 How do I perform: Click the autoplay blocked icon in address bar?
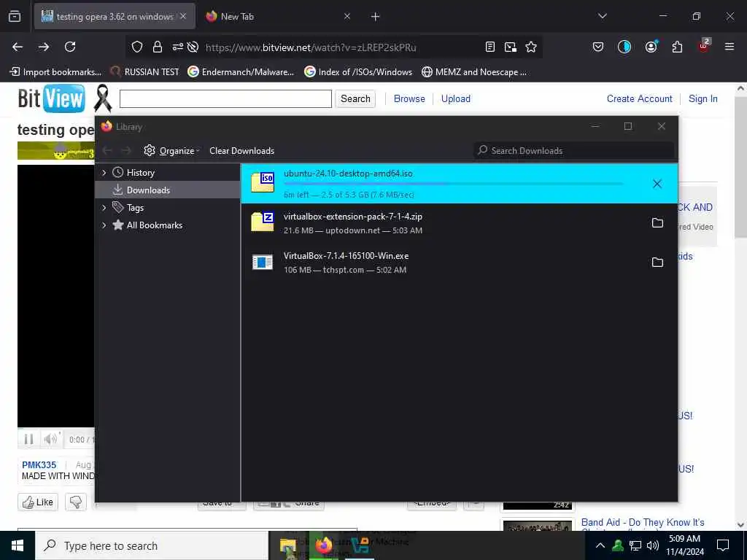[193, 47]
